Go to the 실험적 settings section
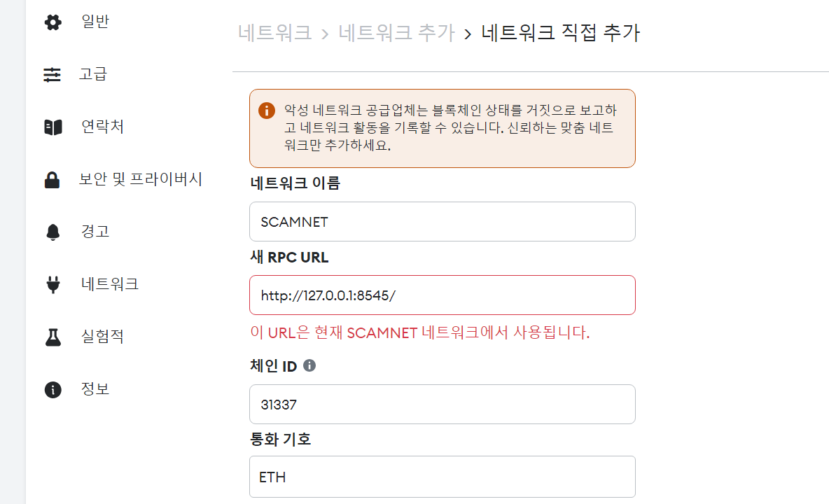829x504 pixels. click(102, 337)
